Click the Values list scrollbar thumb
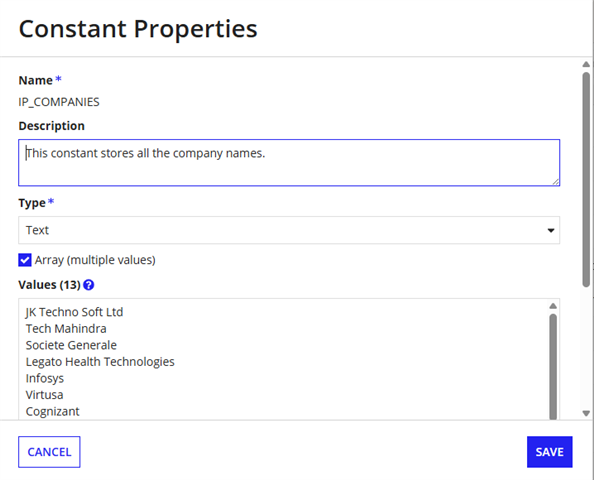This screenshot has width=594, height=480. [553, 366]
